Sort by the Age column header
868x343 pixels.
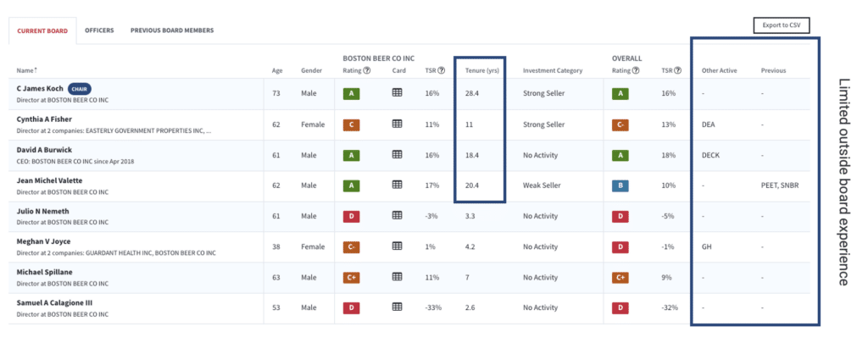277,71
